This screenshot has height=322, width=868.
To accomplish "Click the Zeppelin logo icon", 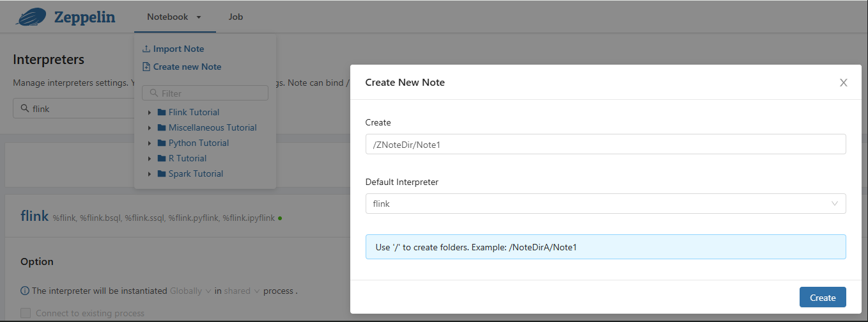I will coord(32,17).
